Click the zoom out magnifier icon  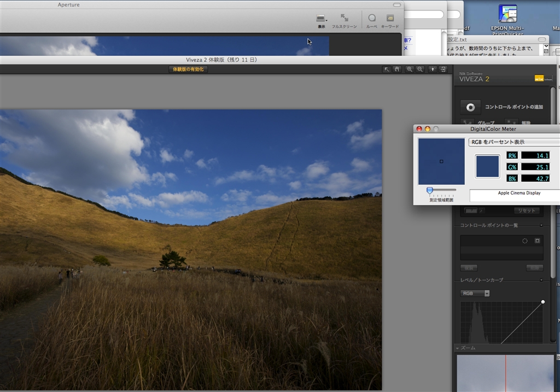click(420, 69)
